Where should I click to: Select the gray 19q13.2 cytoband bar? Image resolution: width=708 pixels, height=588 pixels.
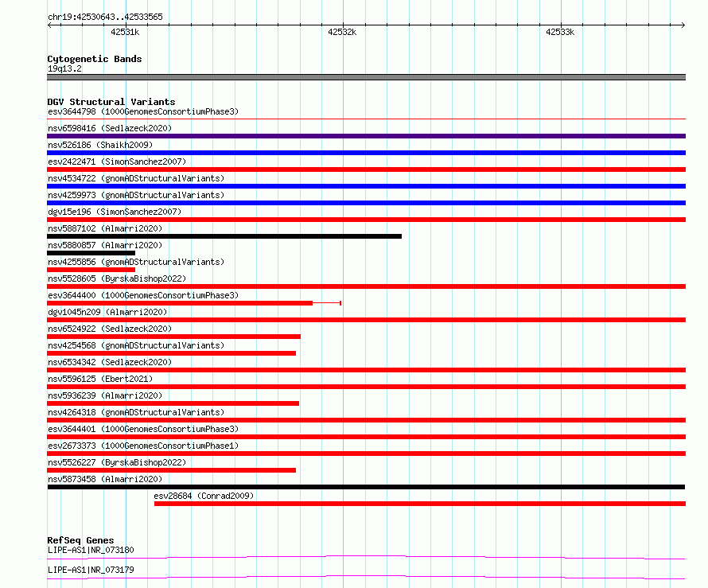[x=366, y=77]
